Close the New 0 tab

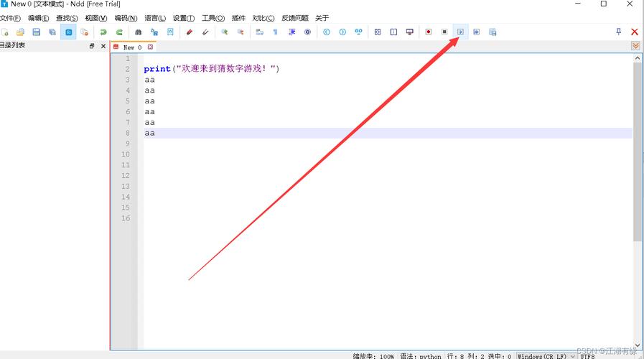pyautogui.click(x=150, y=47)
